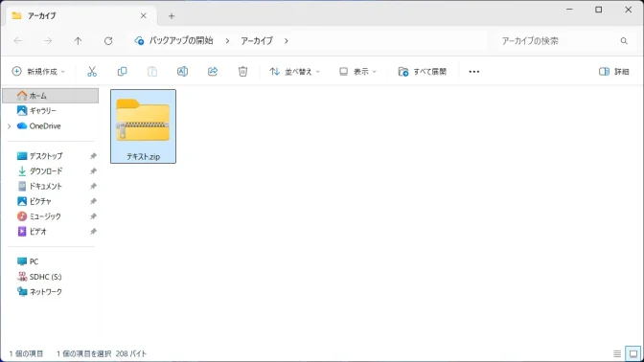Go forward with the forward arrow
Image resolution: width=644 pixels, height=362 pixels.
pyautogui.click(x=48, y=40)
